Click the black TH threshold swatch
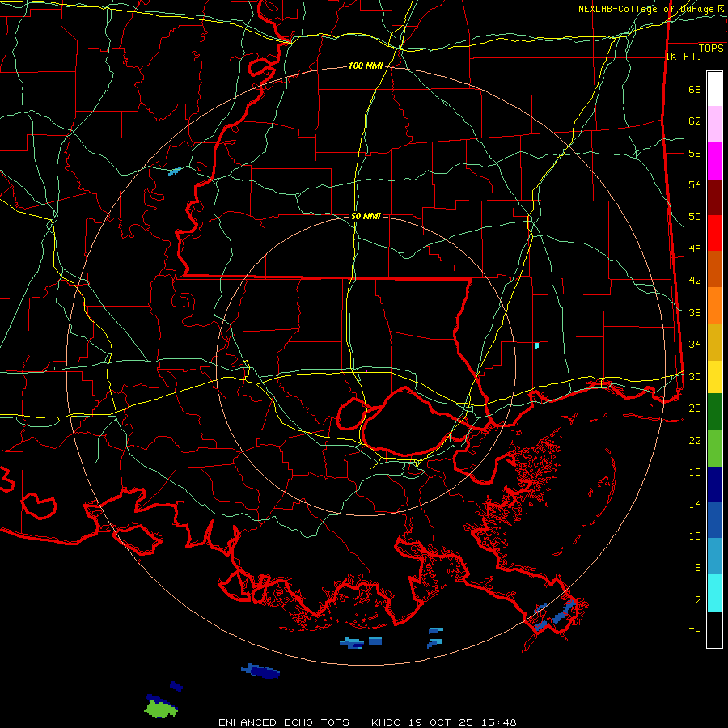 tap(714, 629)
